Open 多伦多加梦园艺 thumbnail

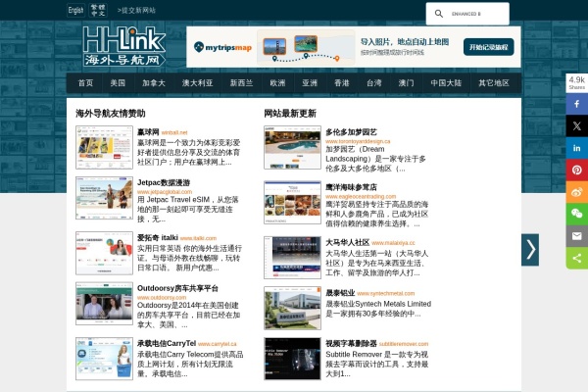pos(292,147)
